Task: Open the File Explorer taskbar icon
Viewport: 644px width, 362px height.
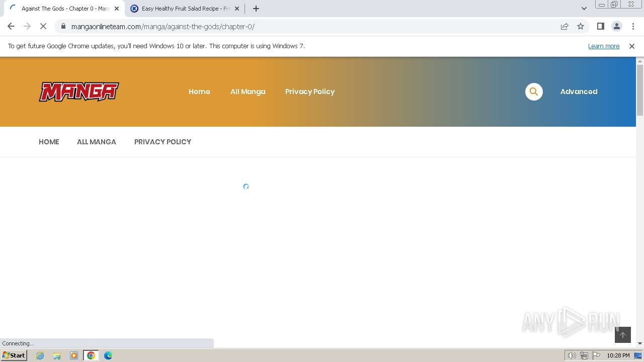Action: coord(57,355)
